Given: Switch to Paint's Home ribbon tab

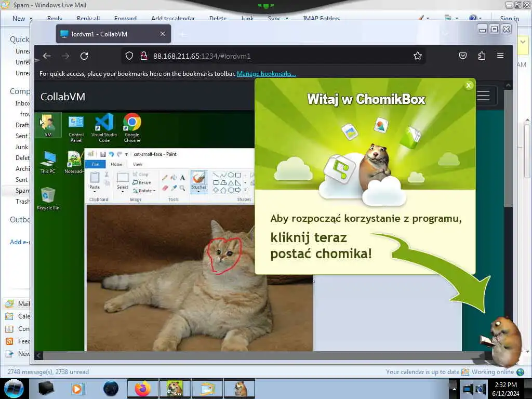Looking at the screenshot, I should 116,164.
